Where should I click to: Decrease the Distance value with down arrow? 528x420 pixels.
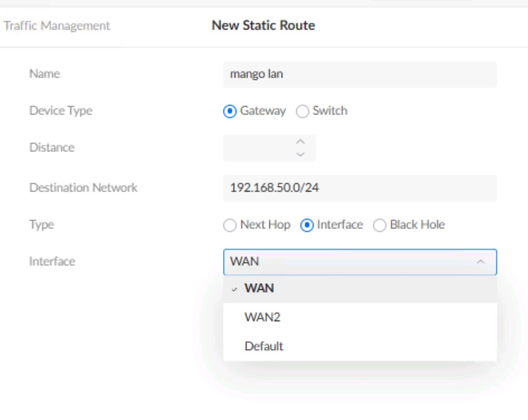[300, 154]
